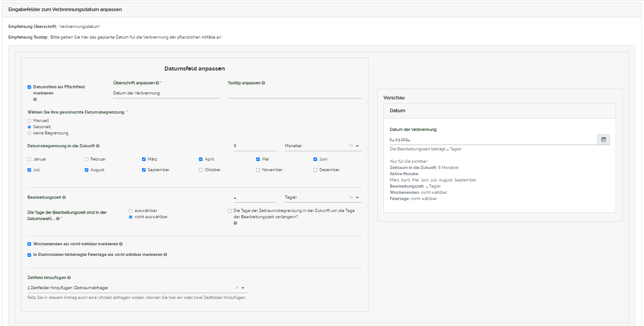The image size is (644, 326).
Task: Click the Überschrift input with Datum der Verbrennung
Action: pyautogui.click(x=166, y=93)
